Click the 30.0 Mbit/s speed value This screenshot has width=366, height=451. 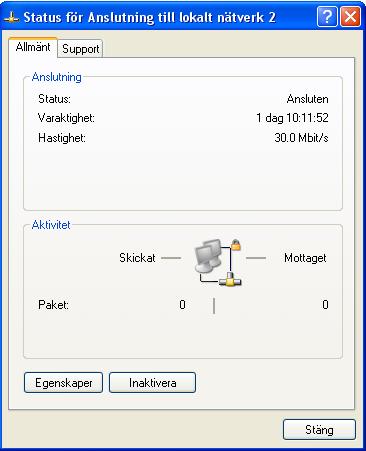click(301, 138)
